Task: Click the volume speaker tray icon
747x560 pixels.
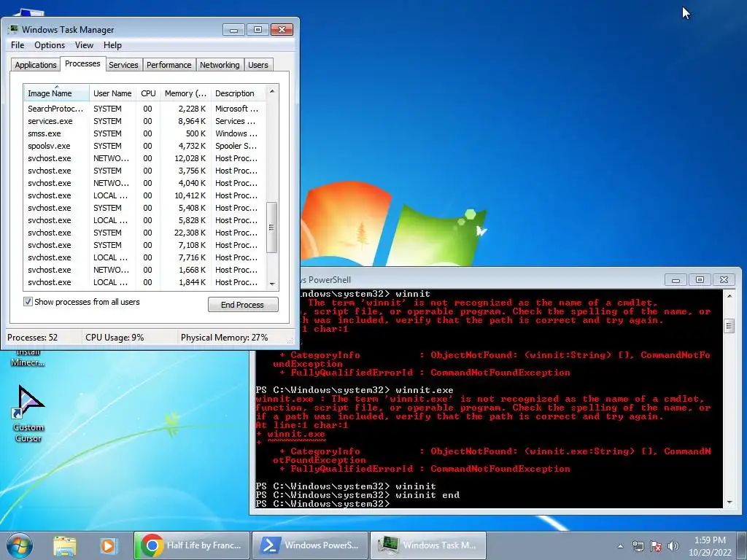Action: click(x=673, y=546)
